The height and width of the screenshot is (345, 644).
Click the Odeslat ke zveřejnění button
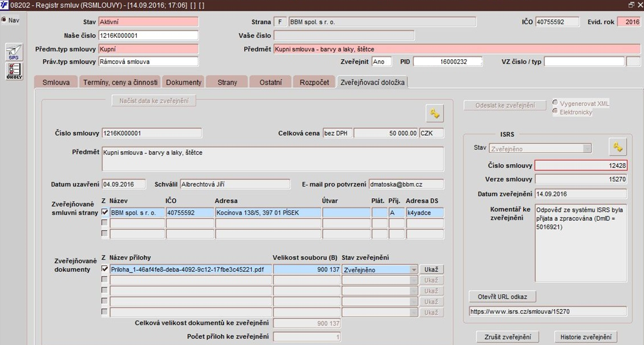tap(505, 106)
